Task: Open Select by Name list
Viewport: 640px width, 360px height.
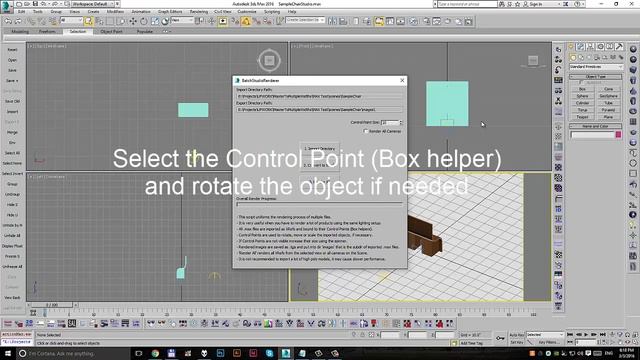Action: (x=99, y=21)
